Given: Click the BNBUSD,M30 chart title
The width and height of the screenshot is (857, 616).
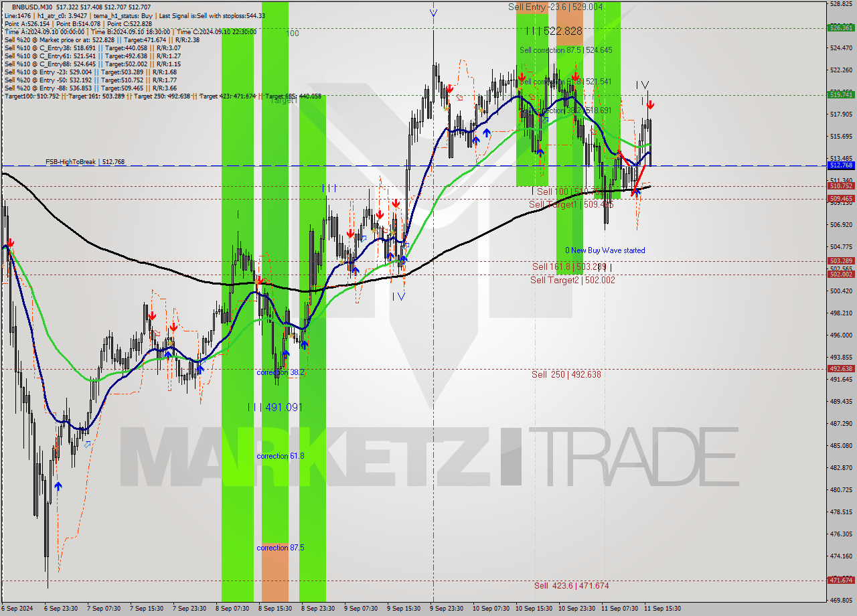Looking at the screenshot, I should tap(31, 7).
